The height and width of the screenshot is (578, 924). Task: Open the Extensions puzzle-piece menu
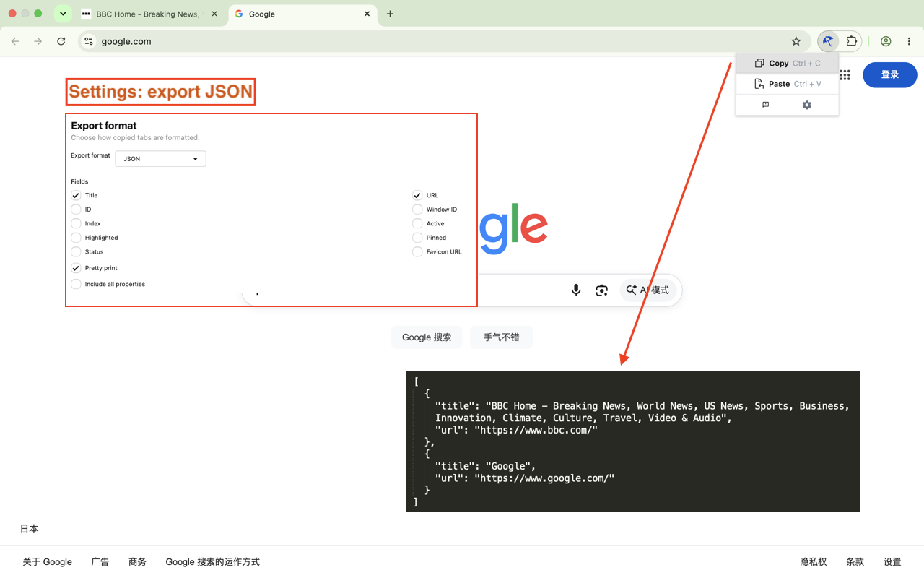click(852, 41)
